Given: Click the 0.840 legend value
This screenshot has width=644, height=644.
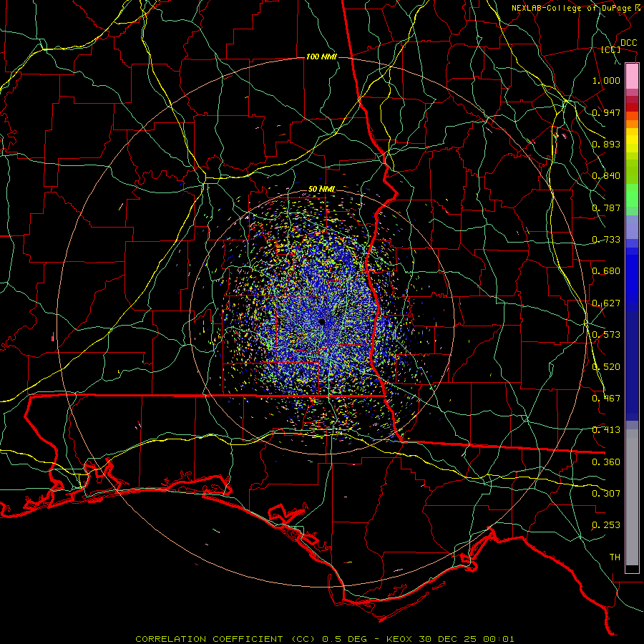Looking at the screenshot, I should tap(606, 176).
